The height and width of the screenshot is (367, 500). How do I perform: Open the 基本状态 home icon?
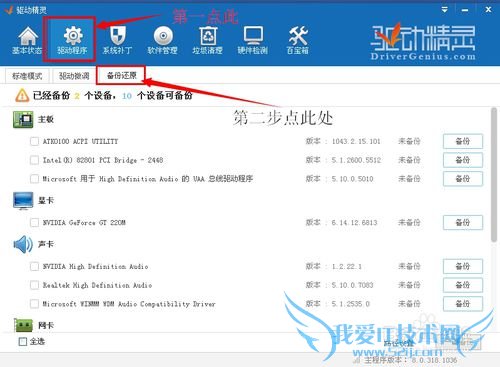tap(28, 41)
